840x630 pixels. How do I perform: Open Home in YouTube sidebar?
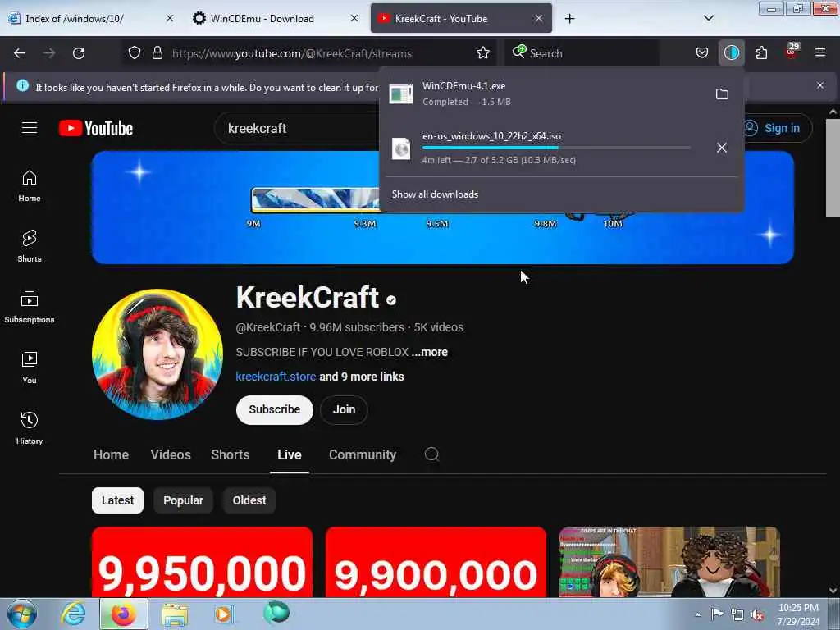pos(30,186)
